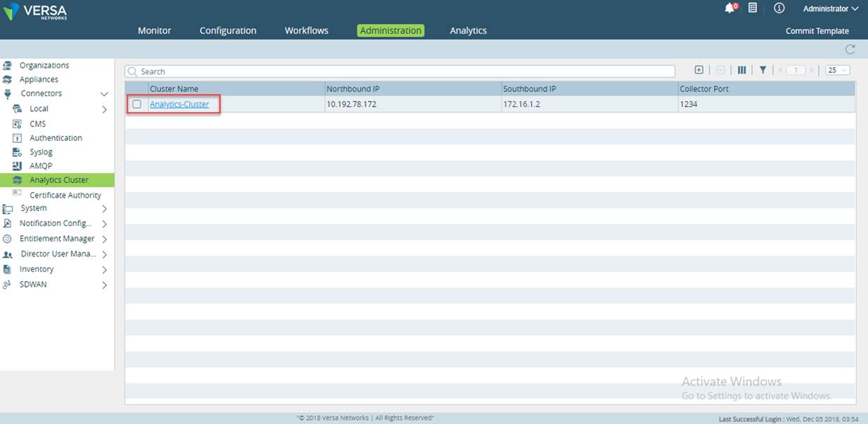Click the delete minus icon in table toolbar
868x424 pixels.
720,70
